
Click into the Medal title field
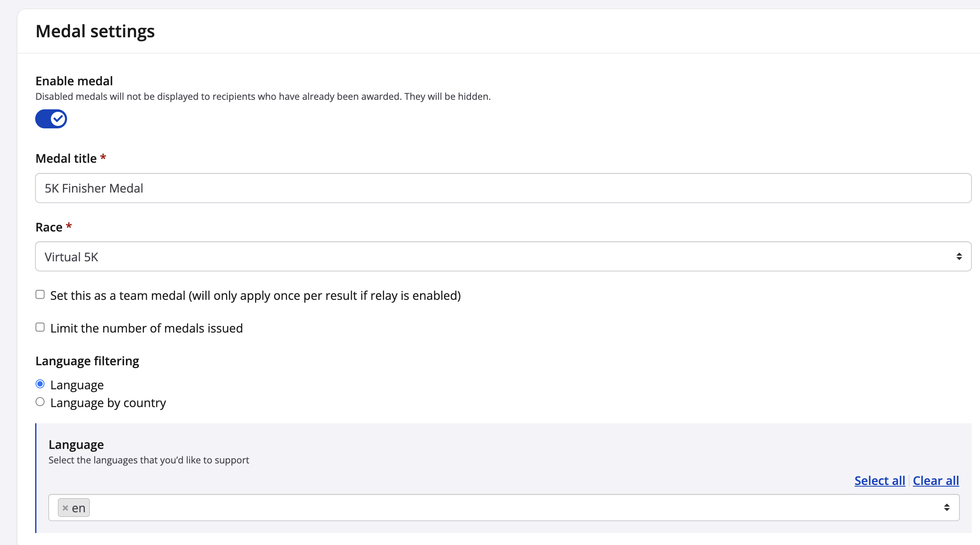[503, 188]
